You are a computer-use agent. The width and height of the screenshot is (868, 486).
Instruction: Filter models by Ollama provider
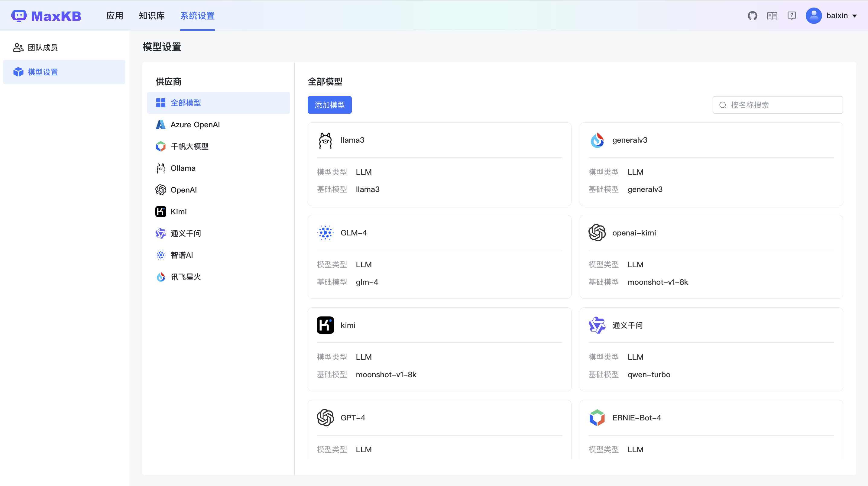(x=183, y=168)
